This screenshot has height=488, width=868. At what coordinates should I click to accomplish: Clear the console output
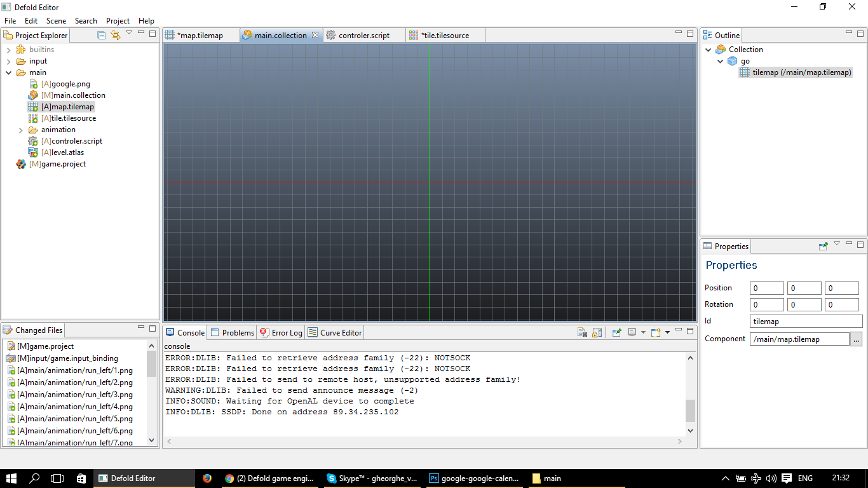582,332
